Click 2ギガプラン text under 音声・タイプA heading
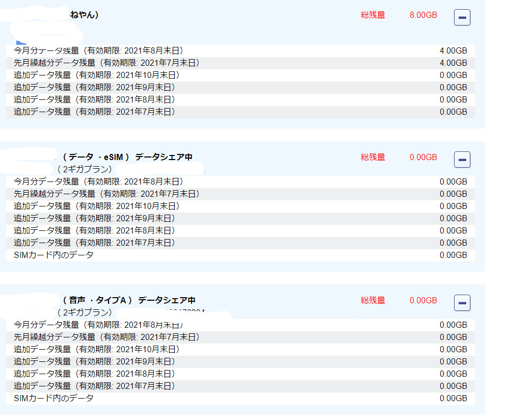505x420 pixels. [85, 312]
